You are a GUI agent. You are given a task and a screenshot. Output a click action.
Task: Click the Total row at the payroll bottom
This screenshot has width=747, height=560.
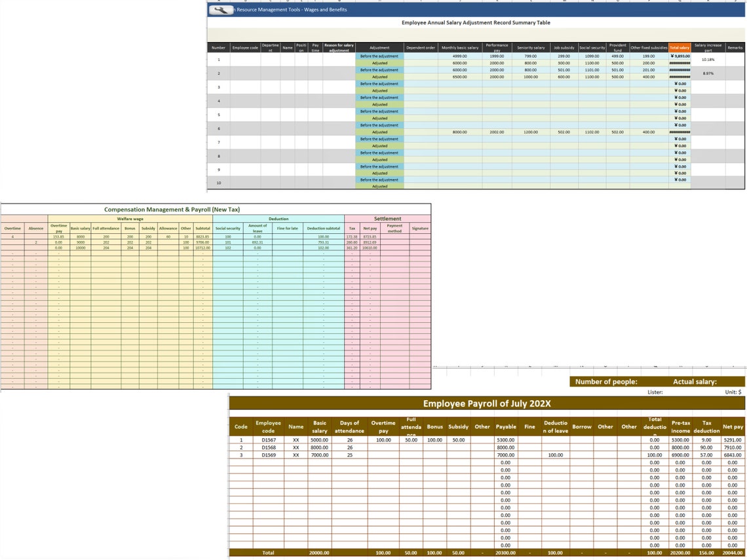269,552
